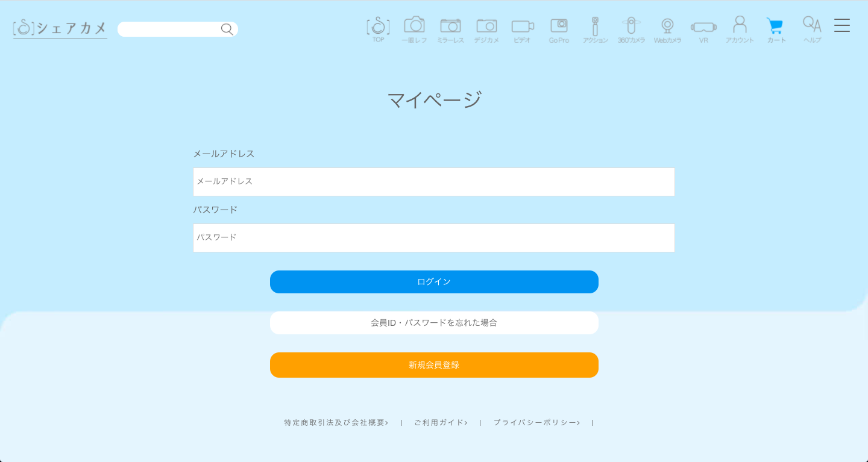Browse the ミラーレス camera category
Screen dimensions: 868x462
[450, 30]
